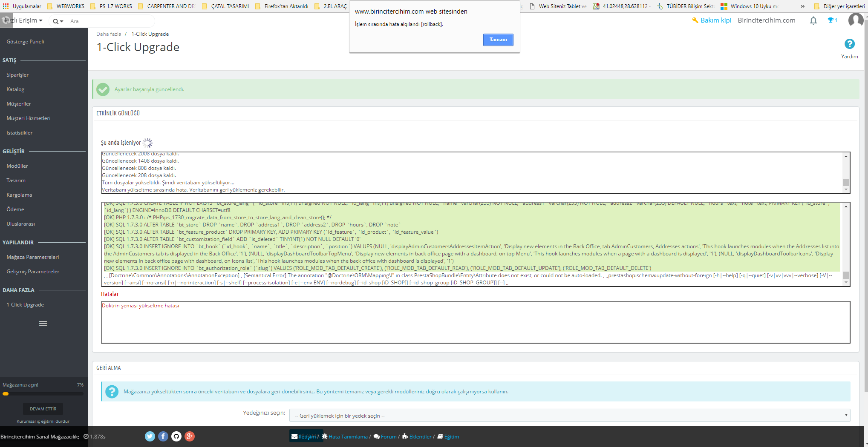Click the info question icon in Geri Alma

coord(112,392)
